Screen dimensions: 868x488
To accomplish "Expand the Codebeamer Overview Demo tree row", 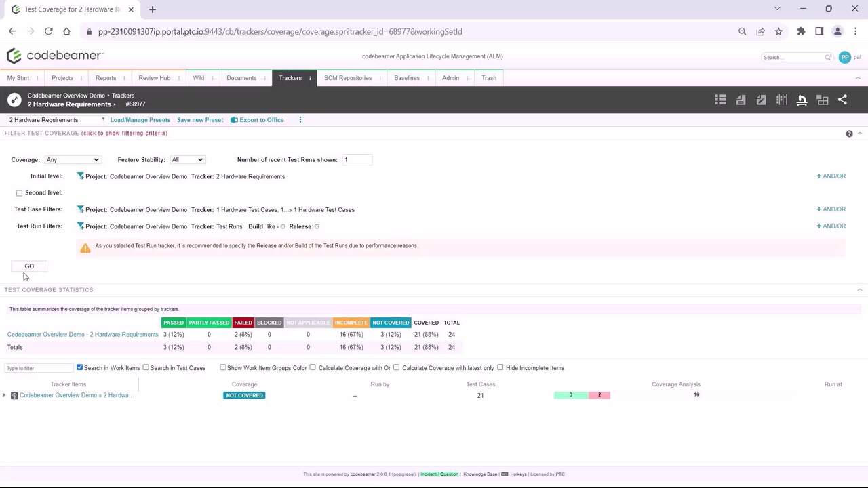I will coord(4,395).
